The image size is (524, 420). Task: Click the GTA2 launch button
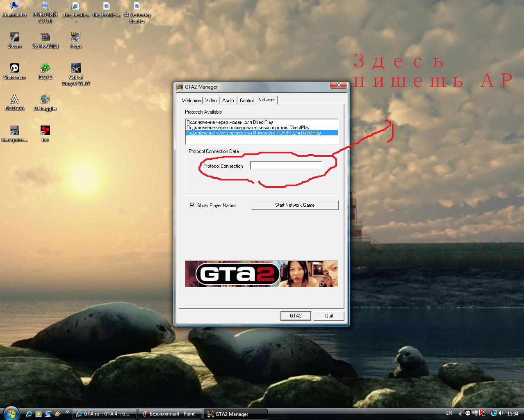click(296, 316)
